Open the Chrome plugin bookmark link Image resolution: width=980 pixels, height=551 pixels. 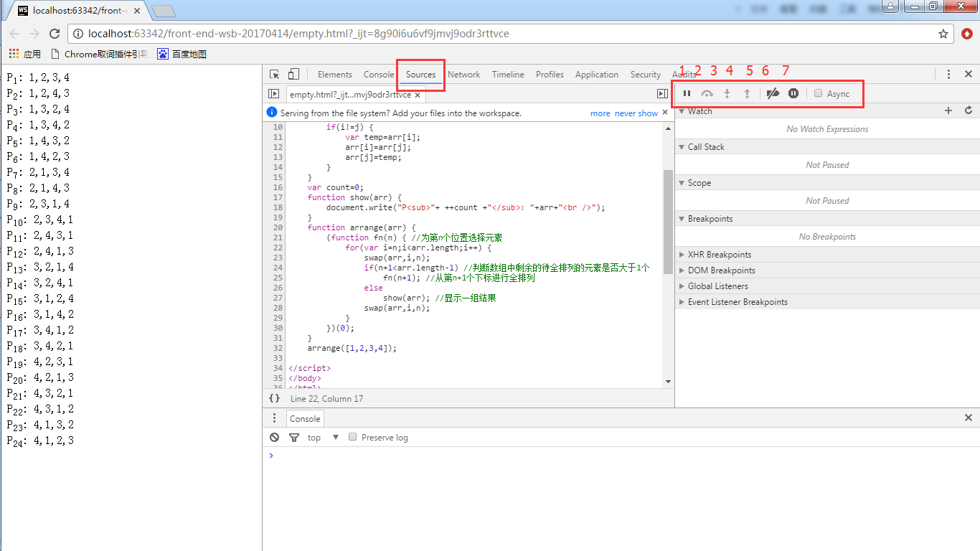(99, 54)
